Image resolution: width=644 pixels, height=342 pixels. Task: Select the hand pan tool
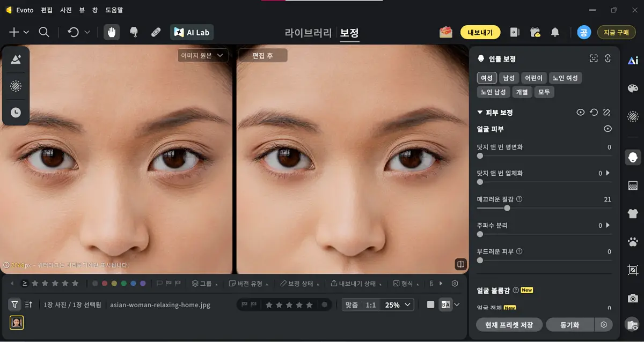[112, 32]
